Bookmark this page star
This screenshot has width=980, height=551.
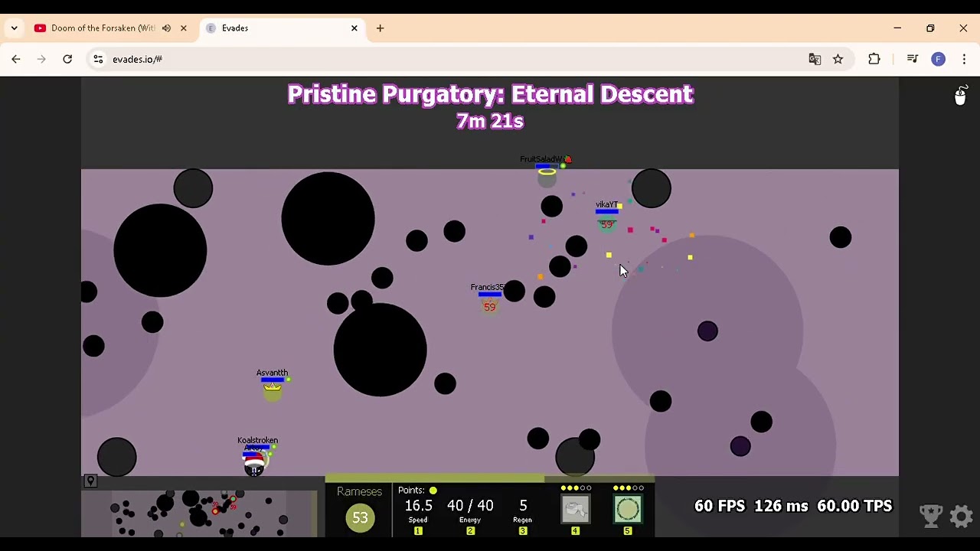838,59
